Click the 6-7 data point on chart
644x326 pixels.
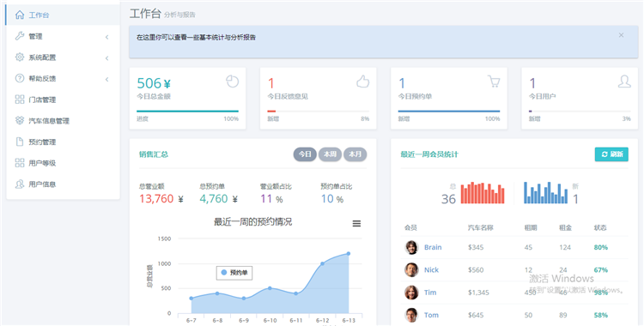coord(191,299)
